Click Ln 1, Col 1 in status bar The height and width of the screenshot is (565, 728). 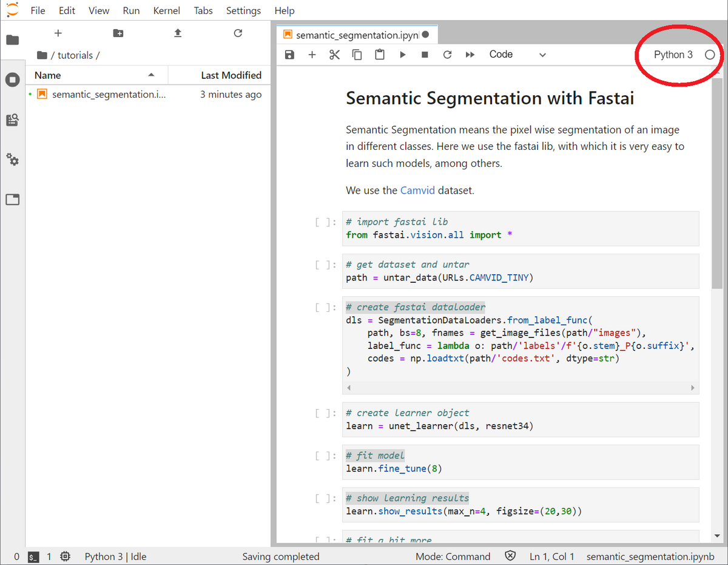[552, 557]
